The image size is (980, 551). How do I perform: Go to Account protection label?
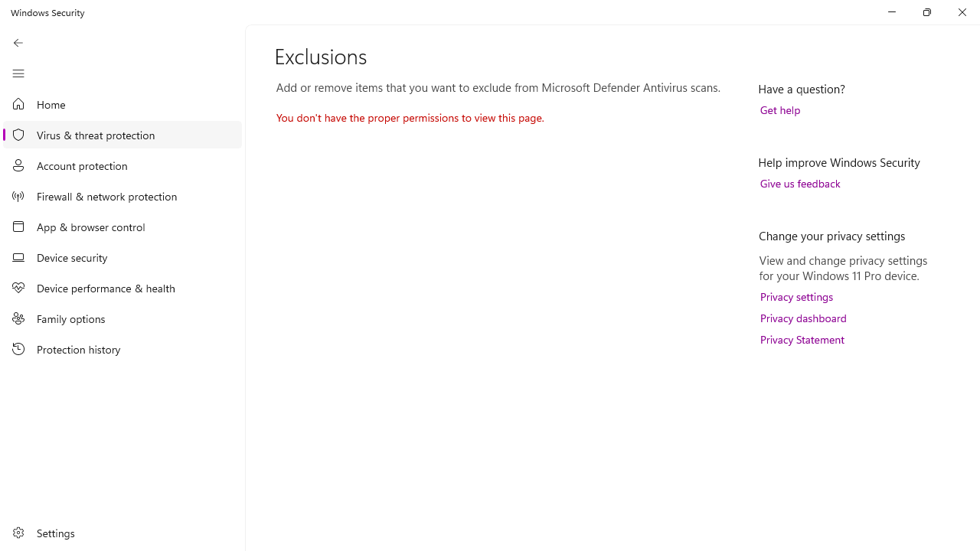[82, 166]
